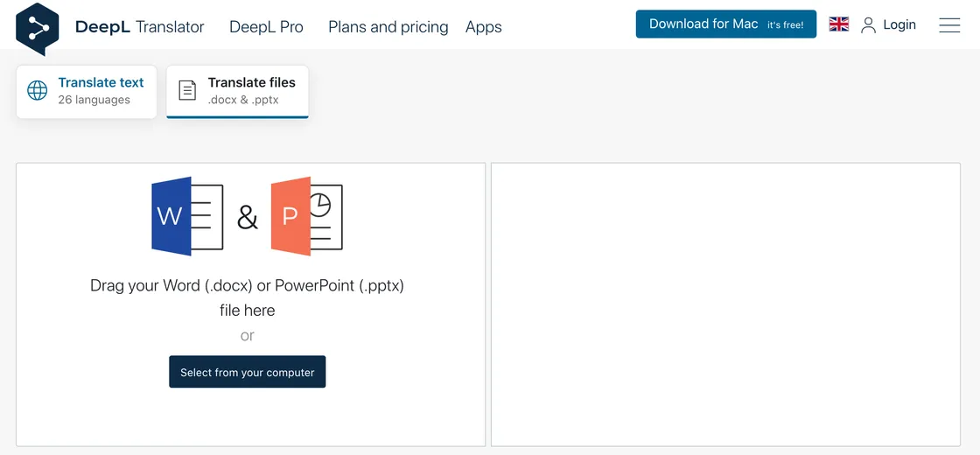Open the Apps menu item
The height and width of the screenshot is (455, 980).
coord(484,27)
